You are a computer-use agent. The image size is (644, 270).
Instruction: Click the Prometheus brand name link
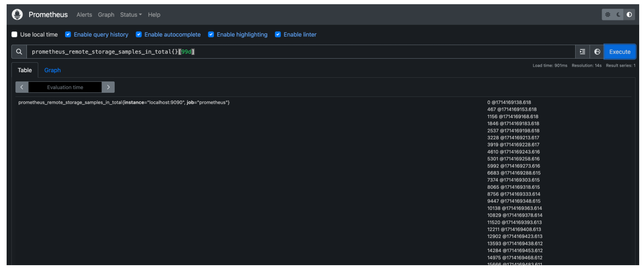click(48, 14)
